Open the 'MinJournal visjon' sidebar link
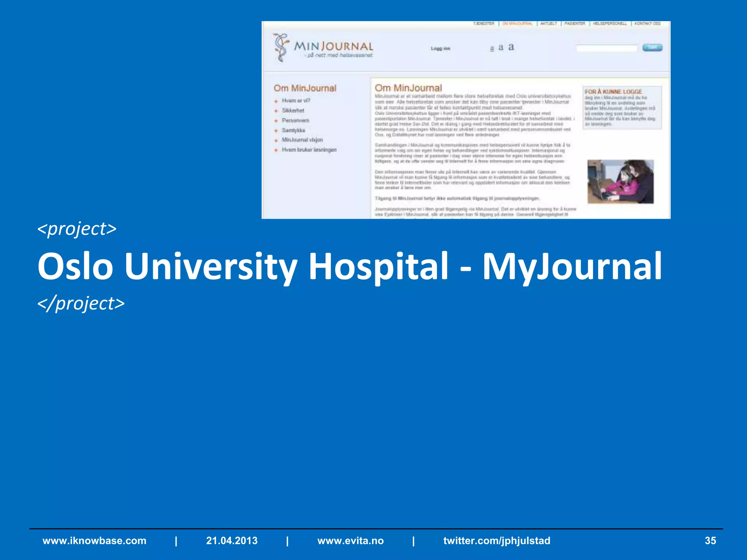 pos(302,140)
